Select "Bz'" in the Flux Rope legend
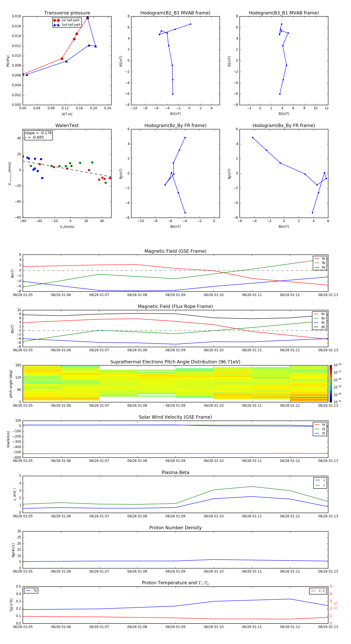This screenshot has width=351, height=644. (320, 323)
